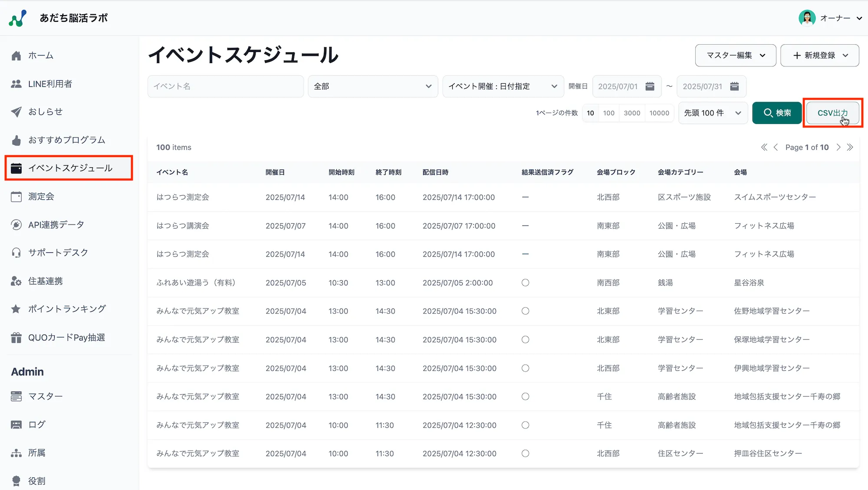The height and width of the screenshot is (490, 868).
Task: Click the 検索 search button
Action: tap(777, 113)
